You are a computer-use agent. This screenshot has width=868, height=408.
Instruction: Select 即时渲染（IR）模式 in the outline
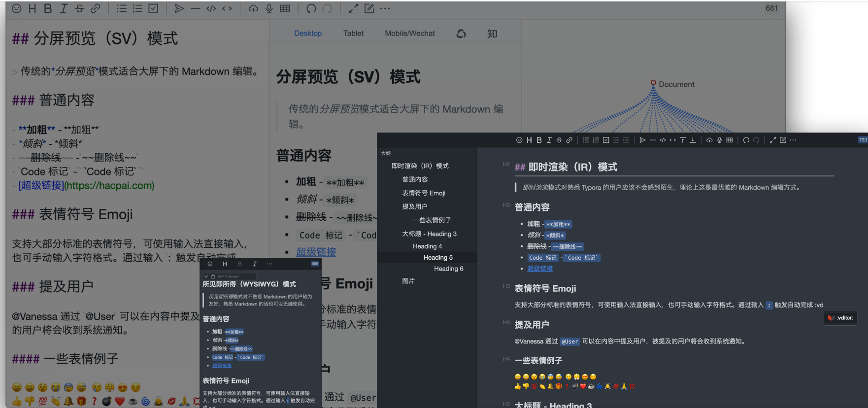tap(420, 166)
